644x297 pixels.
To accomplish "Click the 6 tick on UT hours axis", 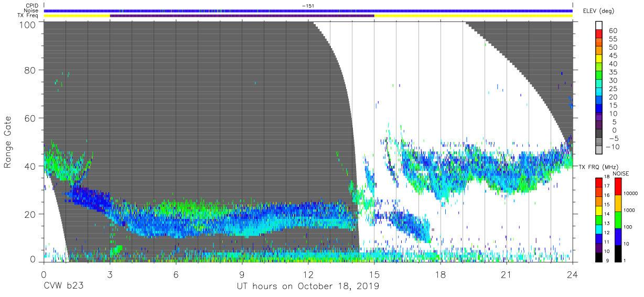I will tap(176, 274).
